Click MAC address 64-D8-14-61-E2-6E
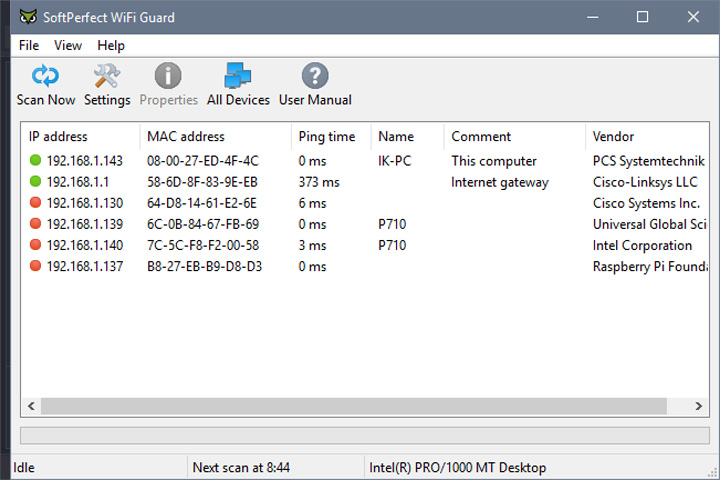 [202, 203]
